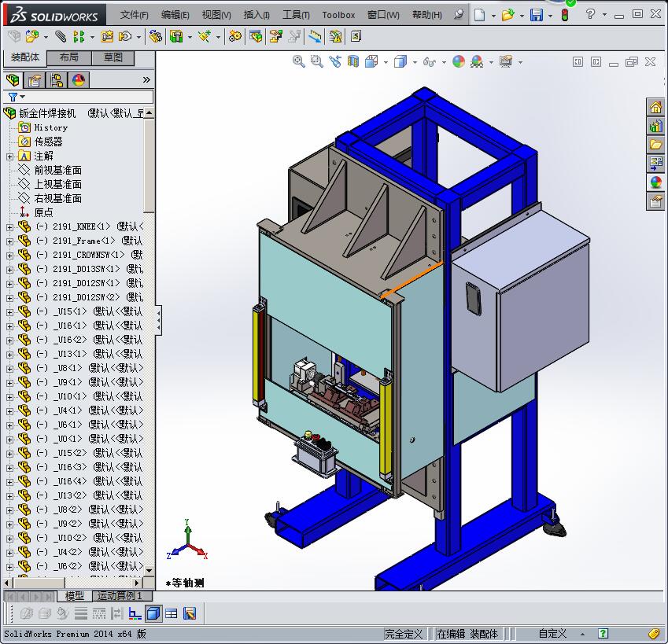
Task: Click feature tree vertical scrollbar thumb
Action: click(x=149, y=166)
